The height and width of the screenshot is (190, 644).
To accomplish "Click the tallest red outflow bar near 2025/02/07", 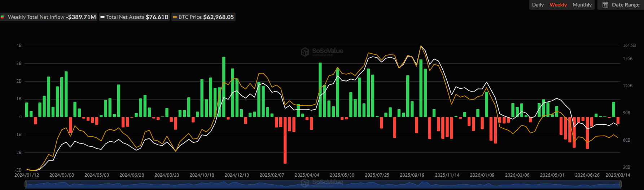I will [x=285, y=140].
